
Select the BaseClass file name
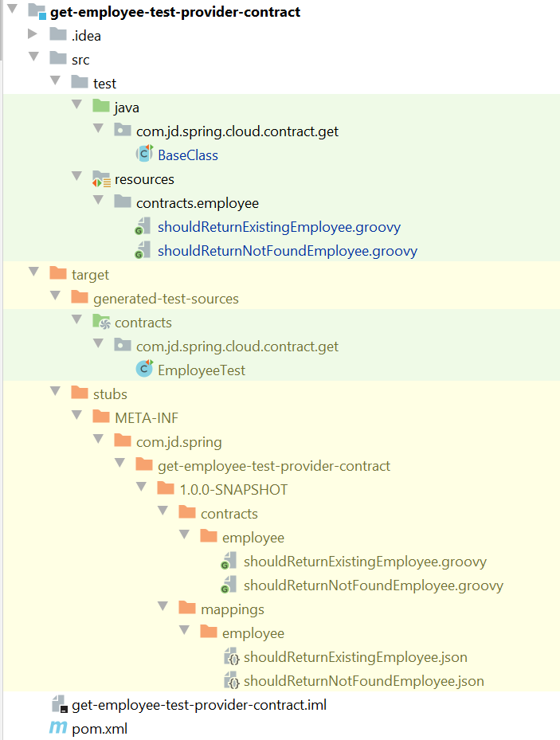(x=188, y=155)
